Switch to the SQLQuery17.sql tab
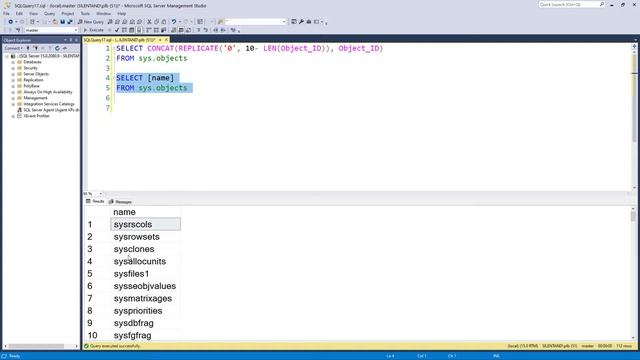 coord(120,40)
